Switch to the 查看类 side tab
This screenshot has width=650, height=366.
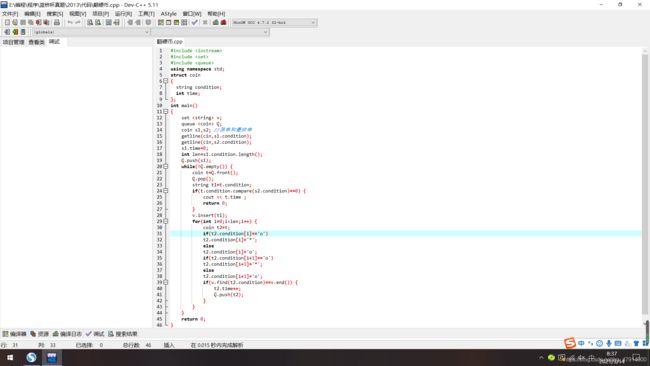point(36,42)
